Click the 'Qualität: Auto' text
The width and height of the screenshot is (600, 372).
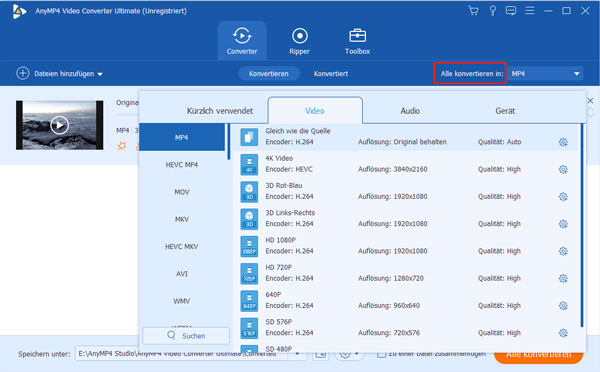[499, 142]
